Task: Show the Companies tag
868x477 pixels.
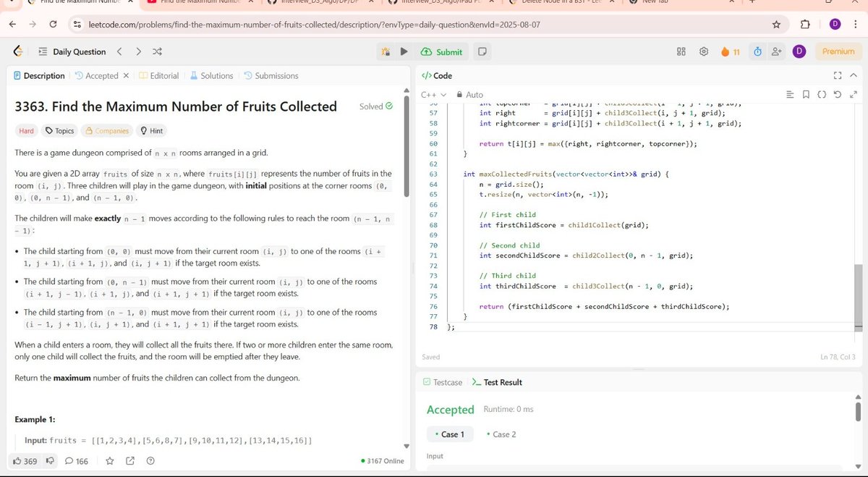Action: (x=107, y=131)
